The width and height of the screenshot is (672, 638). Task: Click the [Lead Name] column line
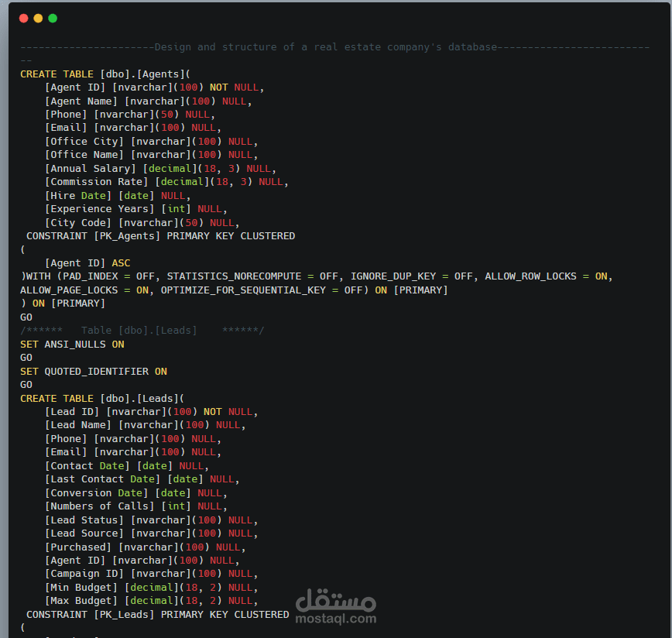146,425
